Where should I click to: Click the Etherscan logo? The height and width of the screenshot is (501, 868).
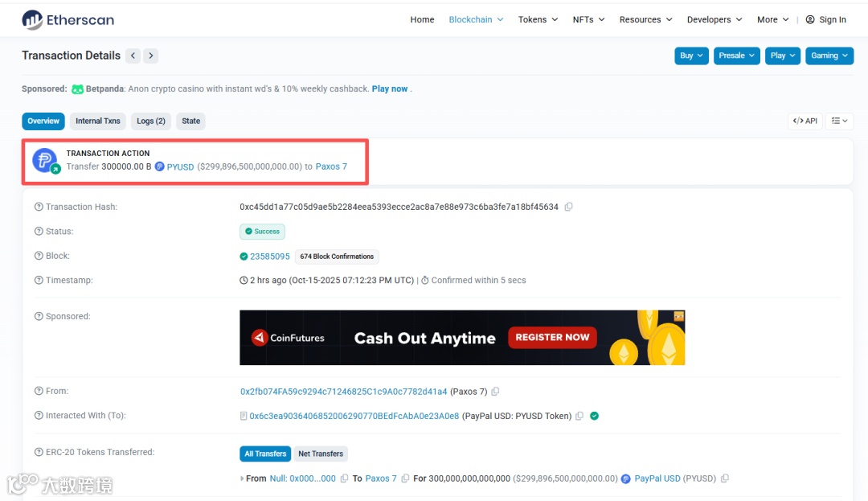[68, 20]
